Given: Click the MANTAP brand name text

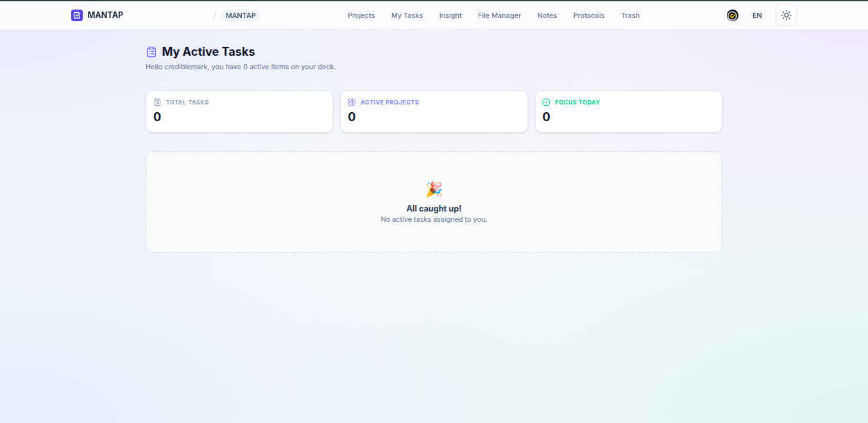Looking at the screenshot, I should tap(105, 15).
